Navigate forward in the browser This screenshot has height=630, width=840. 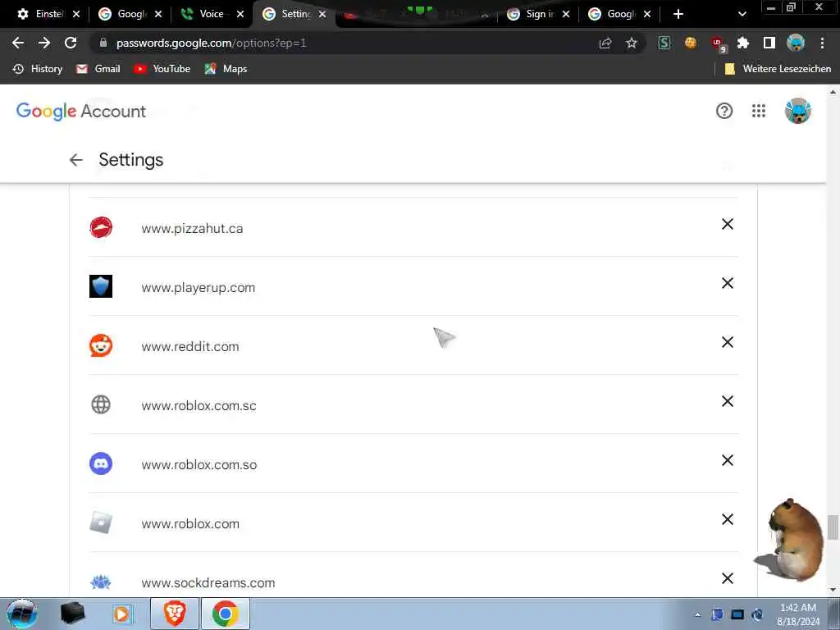[x=44, y=43]
